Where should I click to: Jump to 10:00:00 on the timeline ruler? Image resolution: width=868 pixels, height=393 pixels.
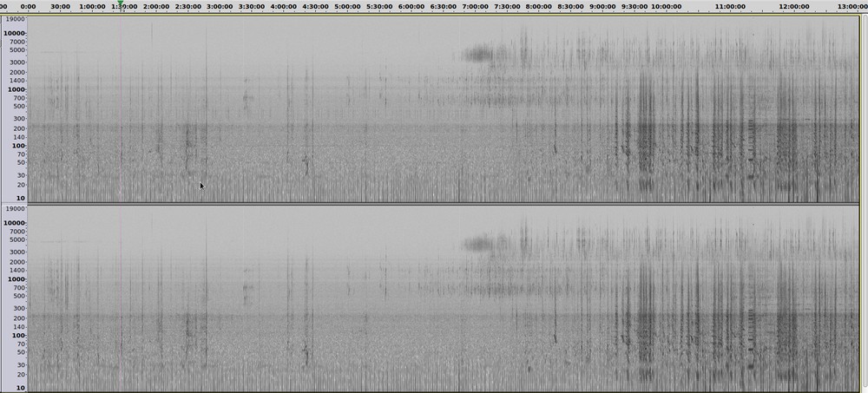666,6
